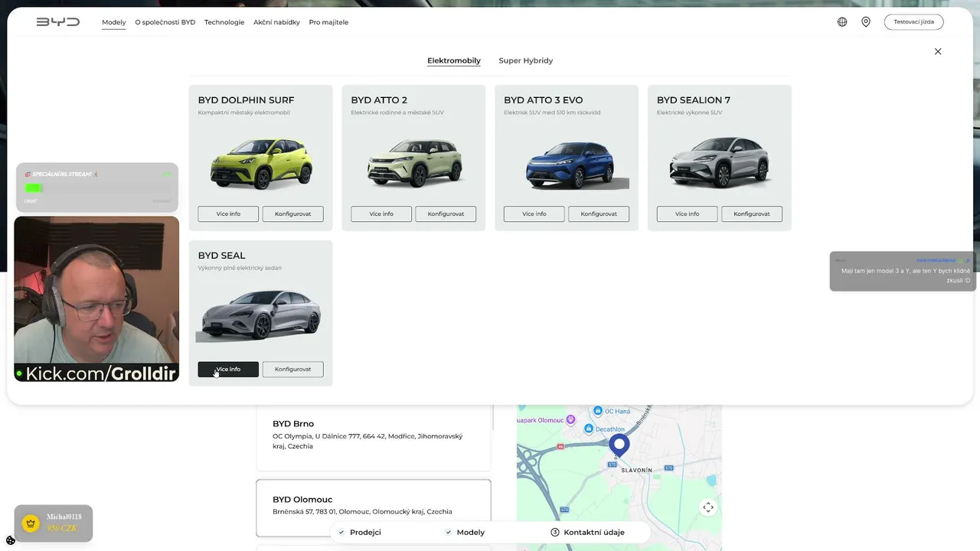The image size is (980, 551).
Task: Configure the BYD Dolphin Surf
Action: (x=292, y=214)
